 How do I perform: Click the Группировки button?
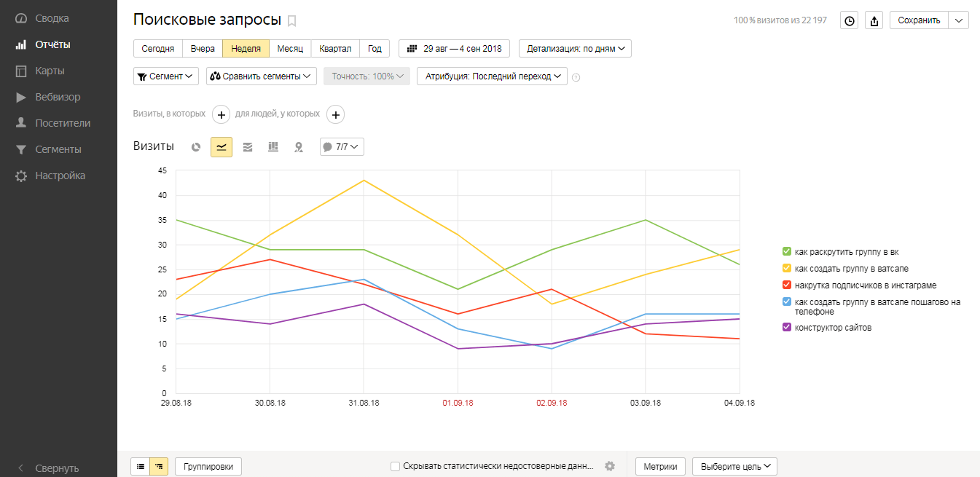pos(208,466)
